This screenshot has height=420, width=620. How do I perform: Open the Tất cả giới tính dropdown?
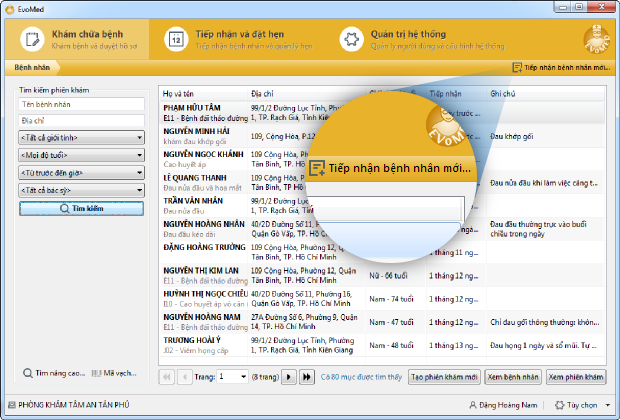(81, 138)
